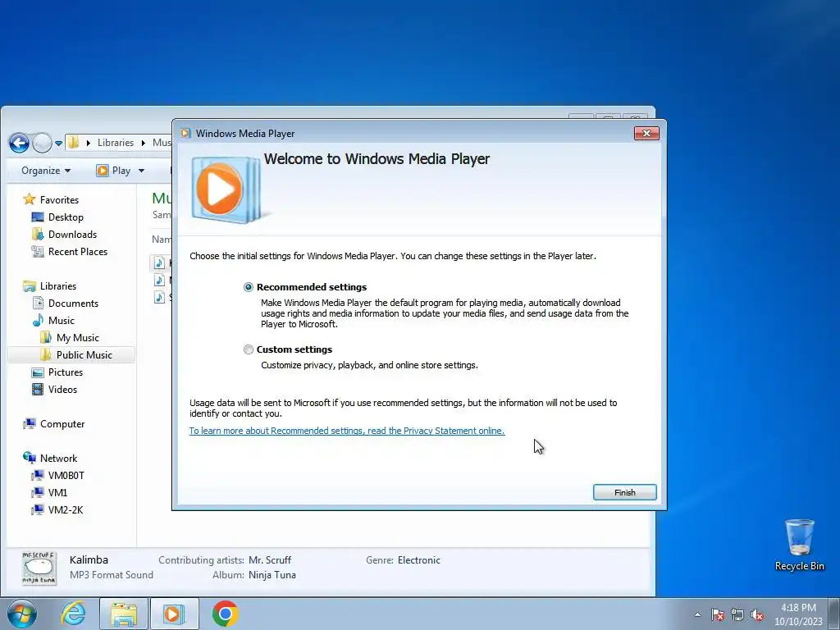Open Desktop in the navigation pane

(66, 217)
